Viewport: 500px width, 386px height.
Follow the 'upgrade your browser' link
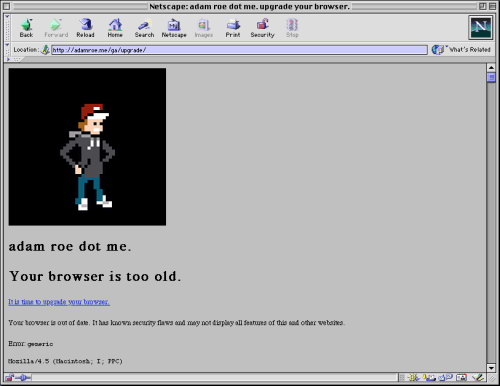(x=59, y=302)
